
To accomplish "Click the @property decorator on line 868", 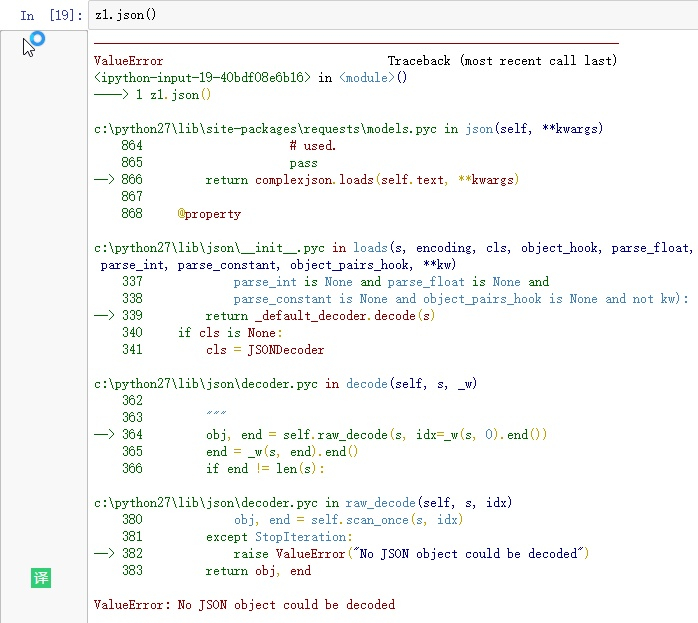I will pyautogui.click(x=209, y=214).
